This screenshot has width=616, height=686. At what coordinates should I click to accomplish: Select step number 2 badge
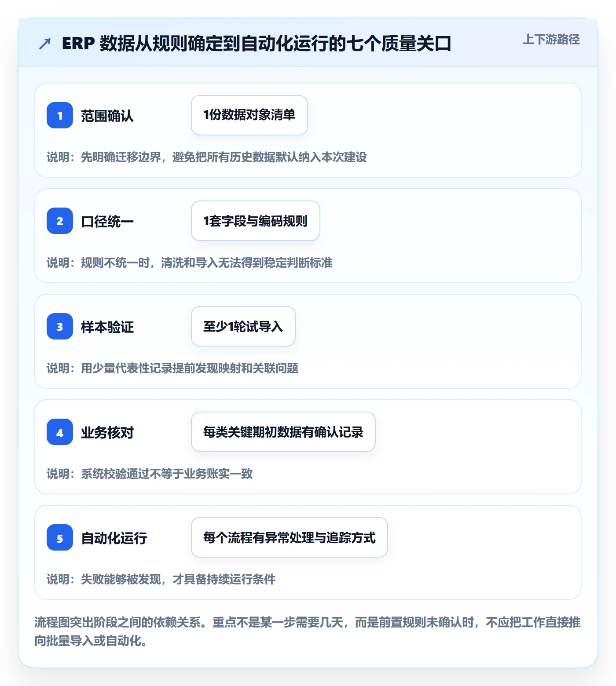[x=60, y=221]
